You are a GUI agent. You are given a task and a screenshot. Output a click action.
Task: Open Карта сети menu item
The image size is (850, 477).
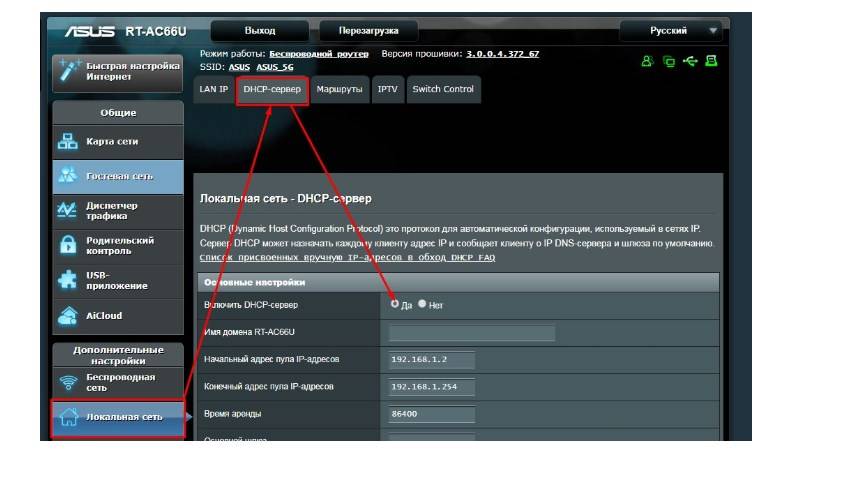pyautogui.click(x=118, y=141)
